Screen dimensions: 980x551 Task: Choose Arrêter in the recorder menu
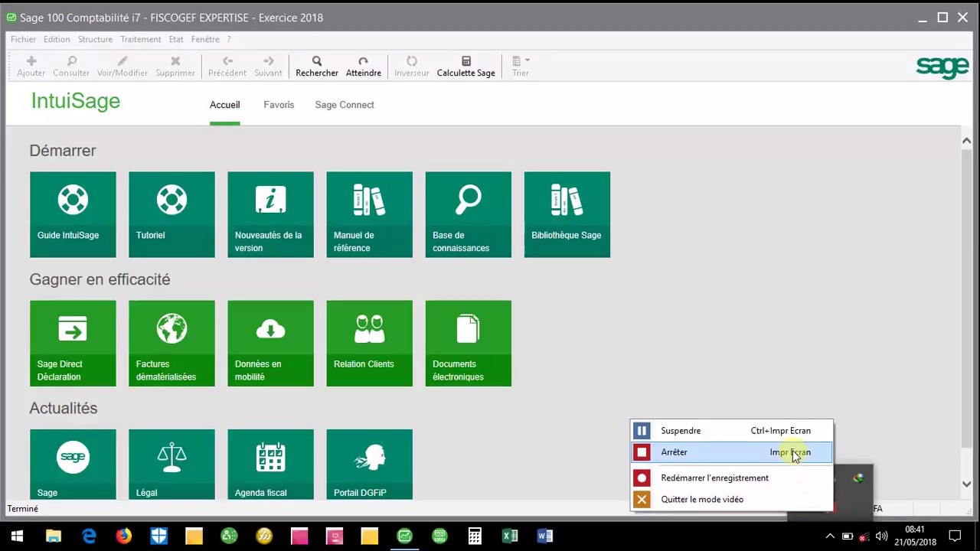pos(731,452)
